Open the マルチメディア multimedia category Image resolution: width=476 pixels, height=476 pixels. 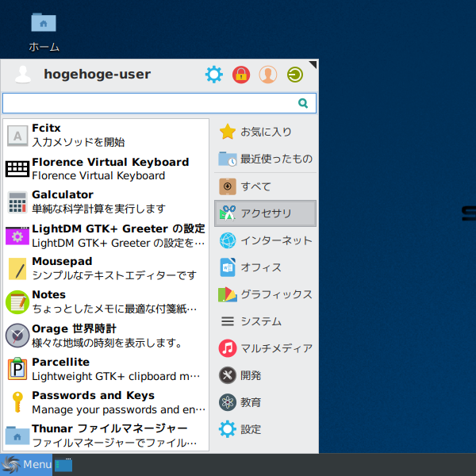[265, 348]
